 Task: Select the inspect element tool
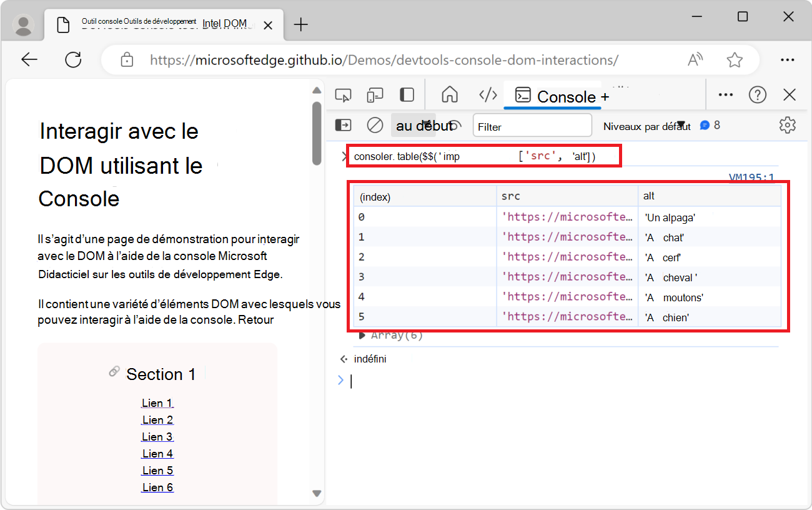click(343, 94)
